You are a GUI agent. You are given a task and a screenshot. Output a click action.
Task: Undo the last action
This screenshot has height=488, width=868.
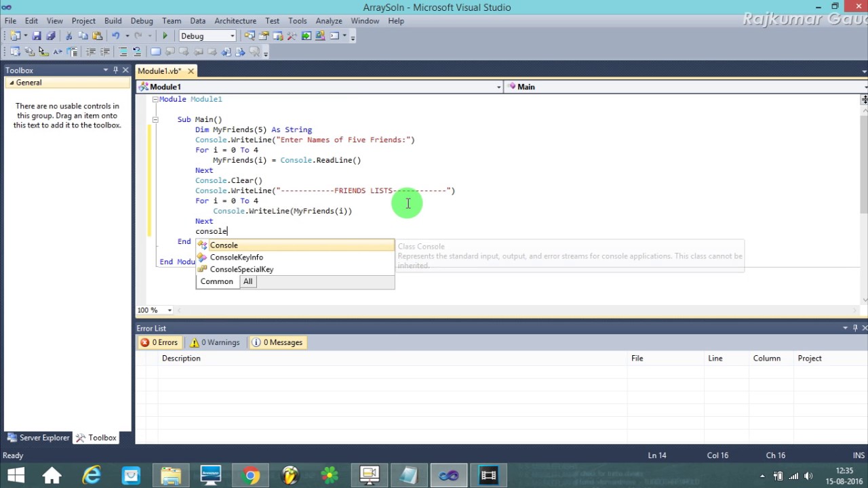(116, 36)
